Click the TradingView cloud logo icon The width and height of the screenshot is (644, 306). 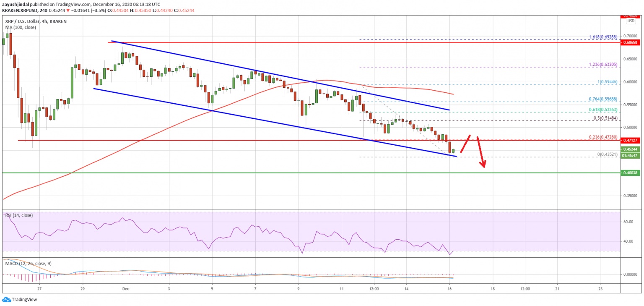[x=7, y=300]
